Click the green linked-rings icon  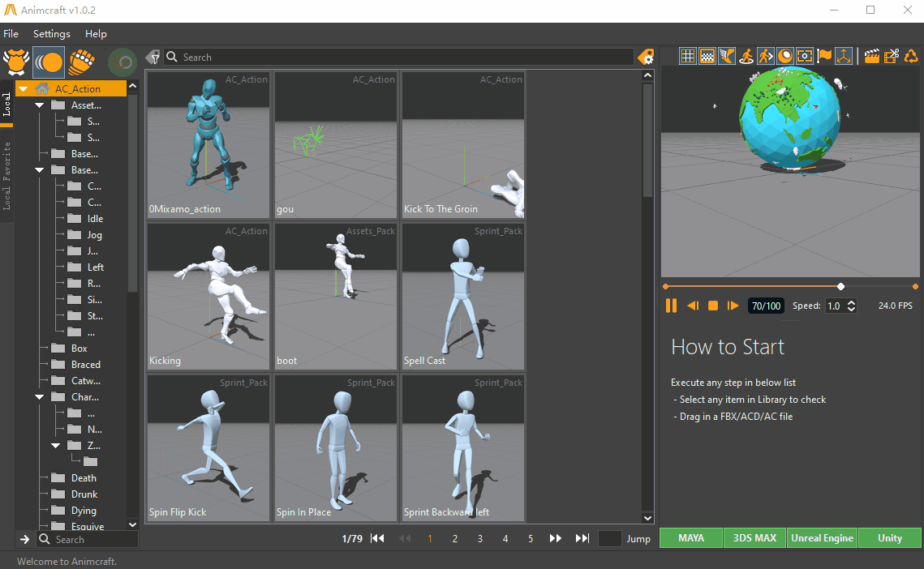pyautogui.click(x=122, y=62)
